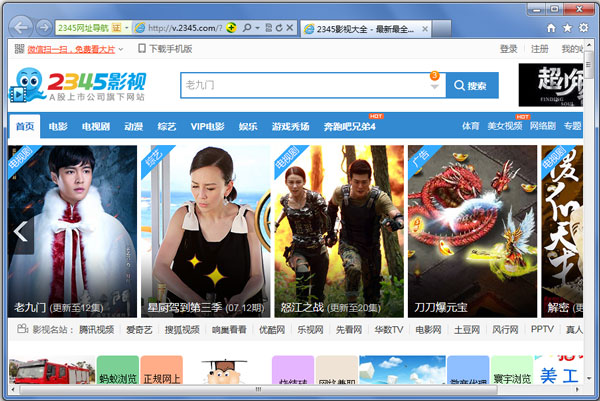This screenshot has width=600, height=401.
Task: Open the 综艺 navigation item
Action: 167,126
